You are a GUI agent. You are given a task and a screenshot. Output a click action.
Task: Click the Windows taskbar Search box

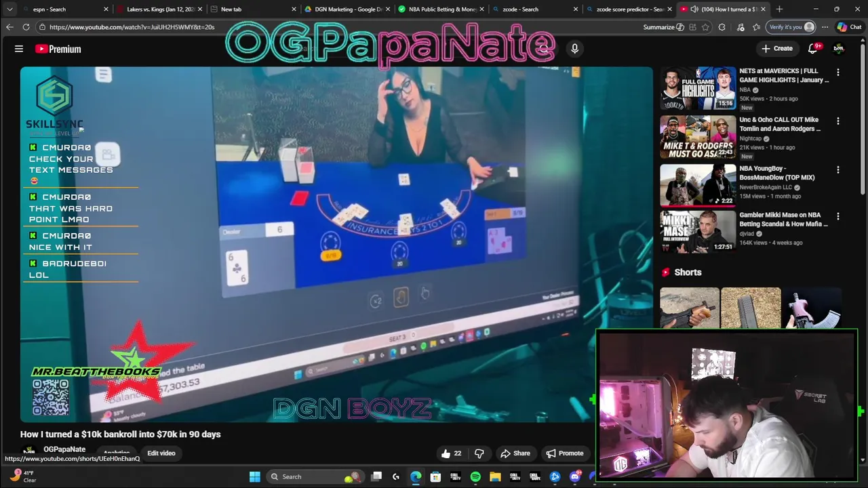coord(315,476)
